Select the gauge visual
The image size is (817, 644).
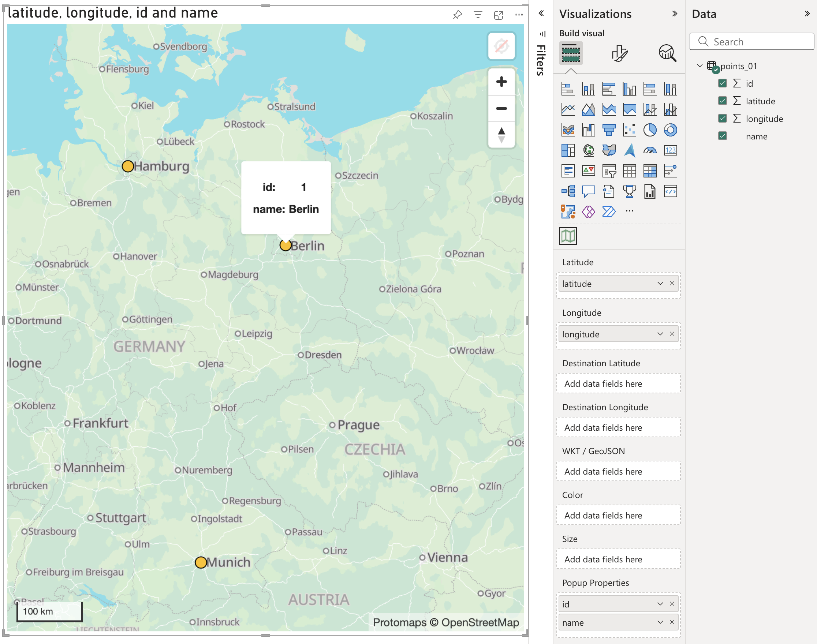pyautogui.click(x=649, y=150)
